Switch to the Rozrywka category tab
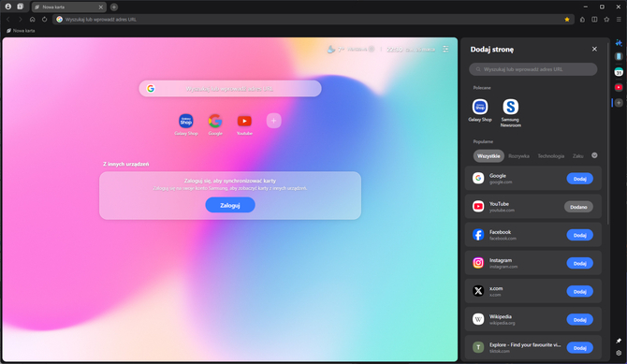The width and height of the screenshot is (627, 364). tap(518, 156)
